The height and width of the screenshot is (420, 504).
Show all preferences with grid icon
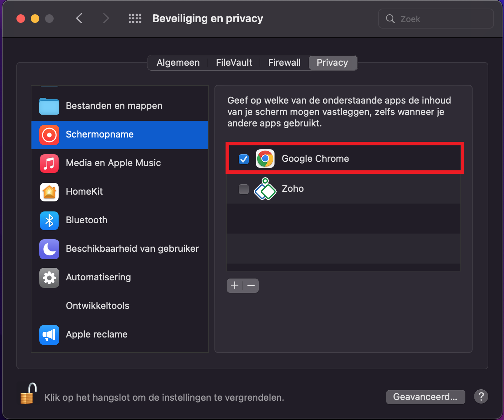point(135,19)
